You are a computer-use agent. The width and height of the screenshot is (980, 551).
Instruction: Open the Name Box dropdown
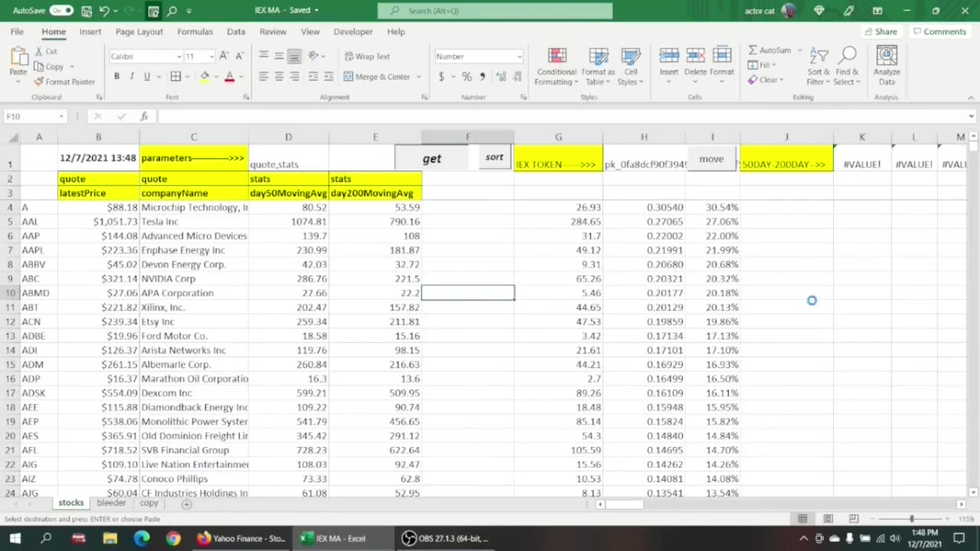(60, 116)
